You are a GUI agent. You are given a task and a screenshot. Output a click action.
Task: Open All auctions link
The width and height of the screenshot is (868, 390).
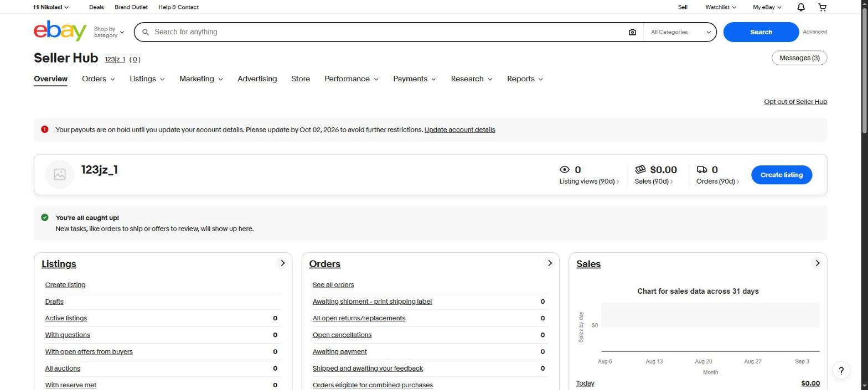[x=63, y=368]
